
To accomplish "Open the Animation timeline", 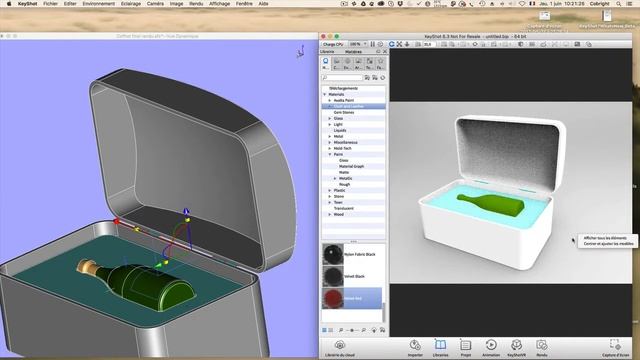I will 491,348.
